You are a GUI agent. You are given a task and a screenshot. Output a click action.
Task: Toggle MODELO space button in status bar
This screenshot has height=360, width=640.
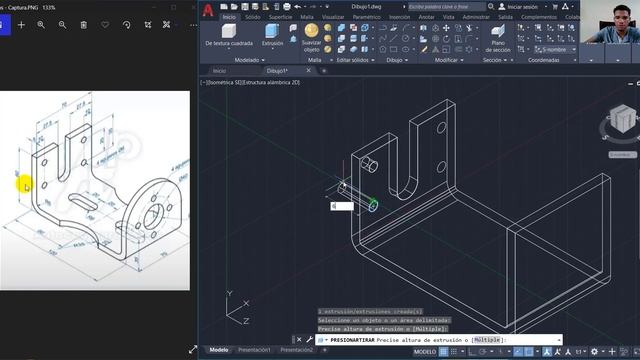point(424,352)
